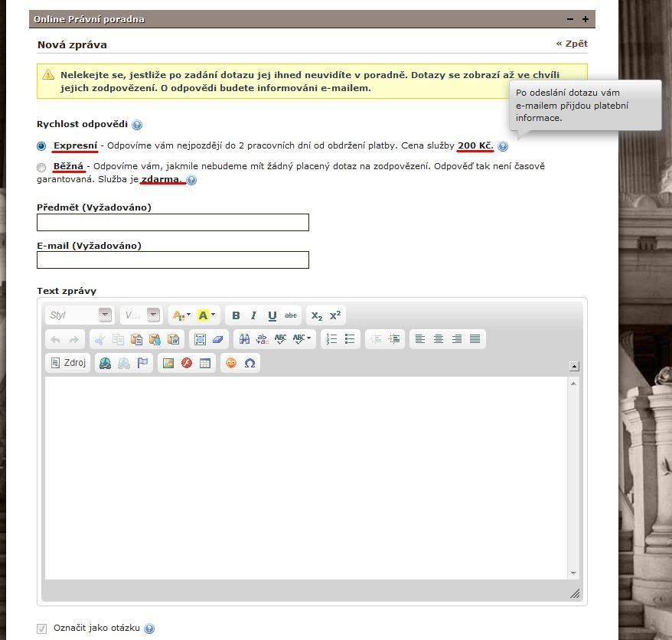Copy selection with the copy icon
Image resolution: width=672 pixels, height=640 pixels.
[118, 339]
